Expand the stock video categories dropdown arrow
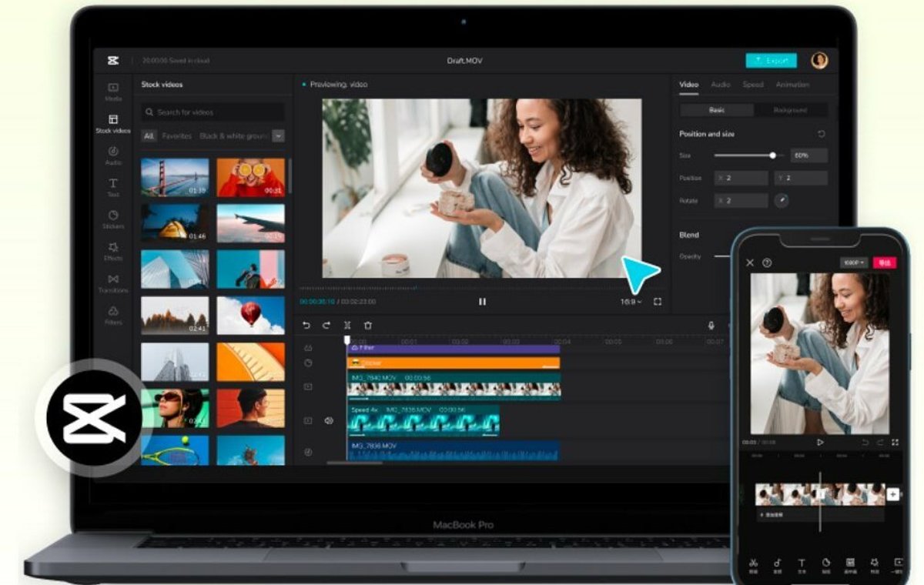924x585 pixels. [279, 135]
